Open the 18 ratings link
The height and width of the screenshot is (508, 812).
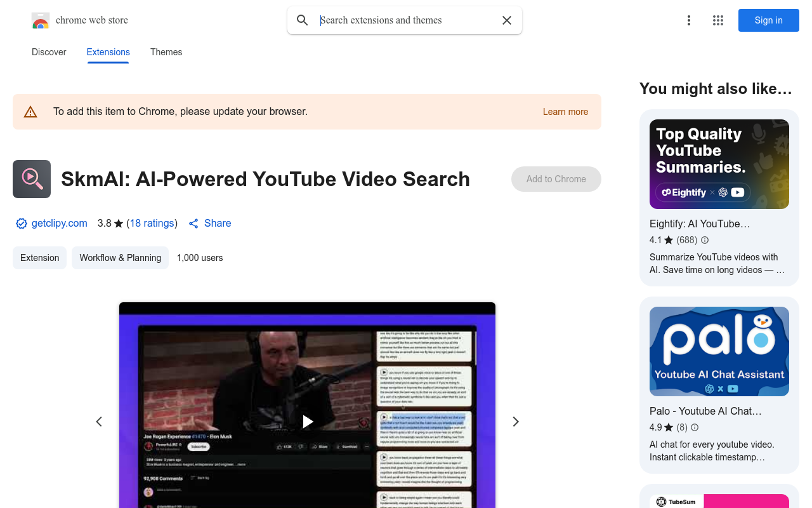[x=152, y=223]
